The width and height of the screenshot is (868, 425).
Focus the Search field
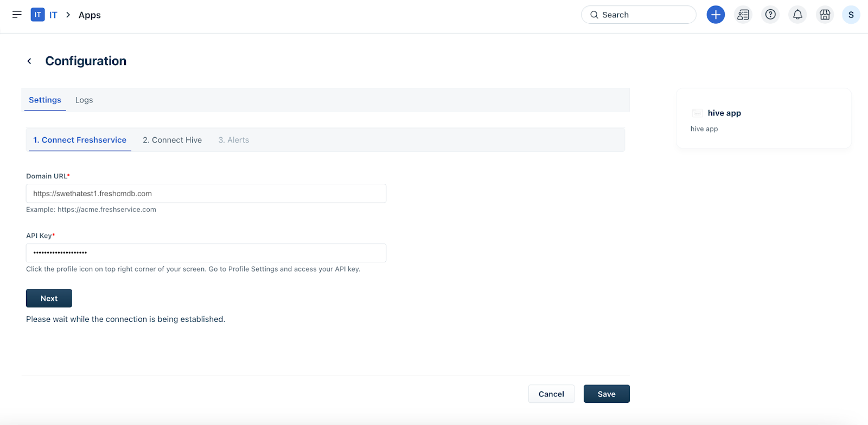point(639,15)
